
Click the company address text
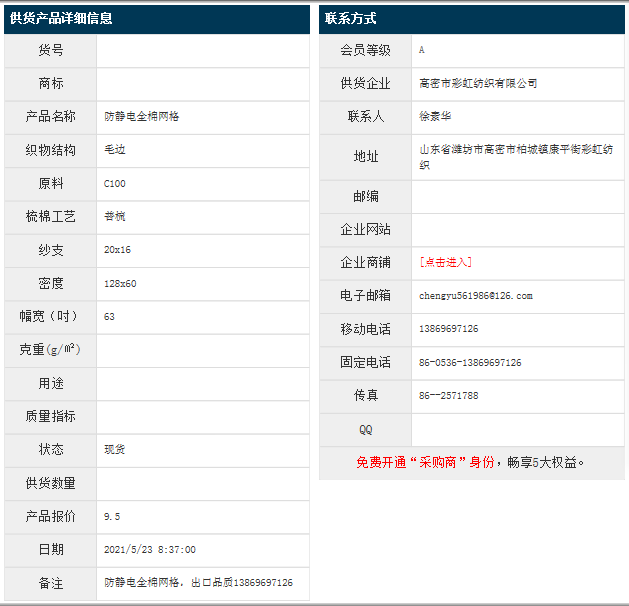[x=516, y=156]
